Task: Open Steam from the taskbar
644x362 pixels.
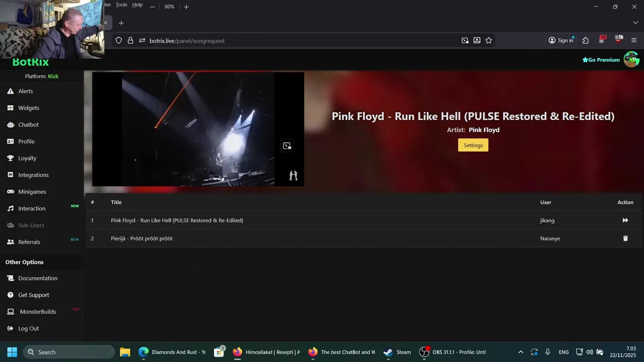Action: tap(397, 352)
